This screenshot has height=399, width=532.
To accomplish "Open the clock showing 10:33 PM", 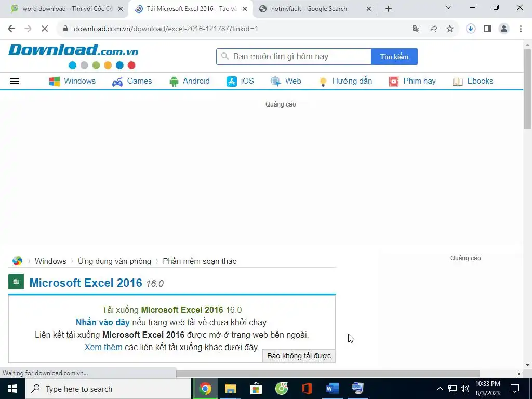I will [487, 389].
